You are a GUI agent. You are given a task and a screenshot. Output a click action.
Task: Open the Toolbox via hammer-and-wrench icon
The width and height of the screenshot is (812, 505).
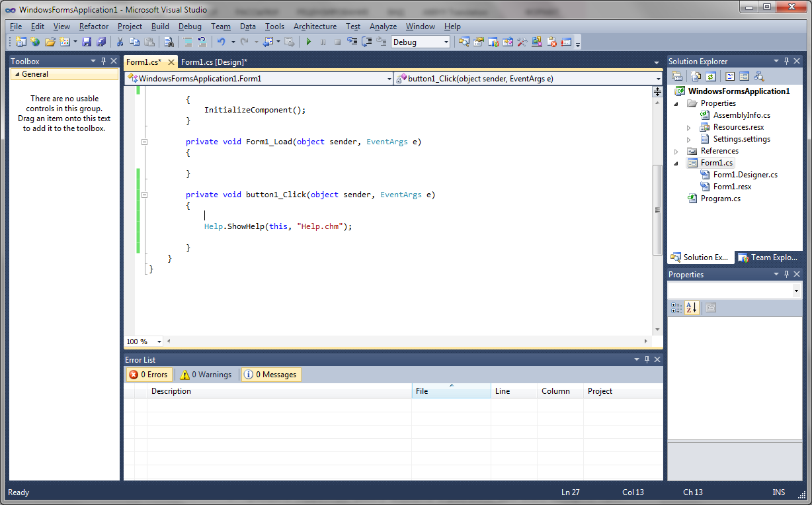(522, 42)
